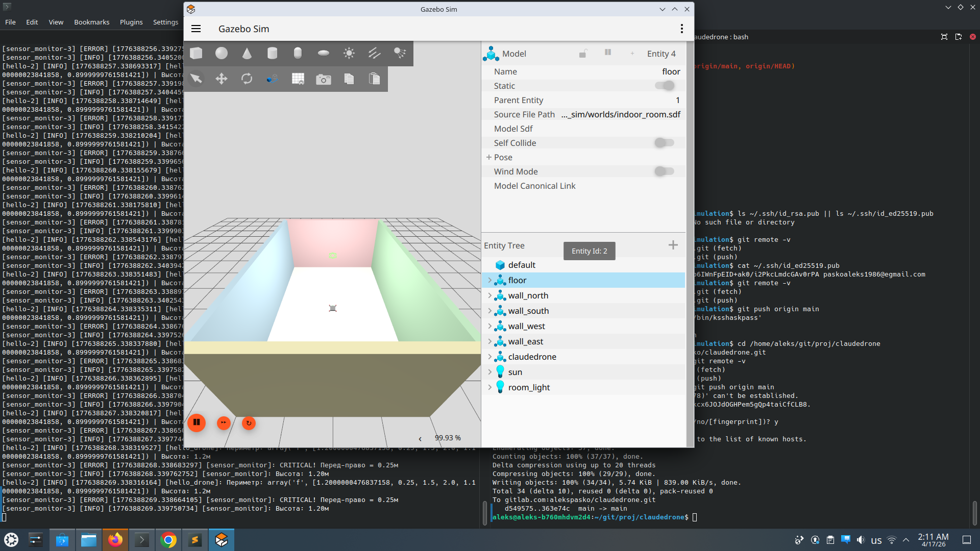Image resolution: width=980 pixels, height=551 pixels.
Task: Expand the Pose section
Action: coord(489,157)
